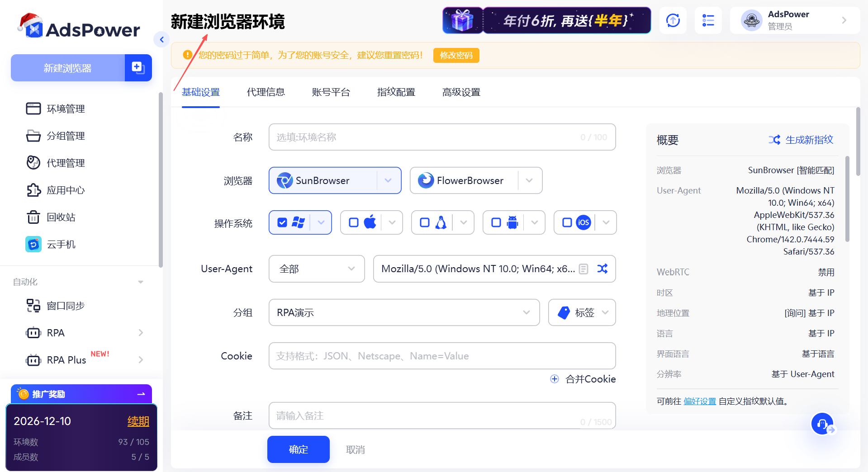The image size is (868, 472).
Task: Click inside the 名称 environment name field
Action: 442,137
